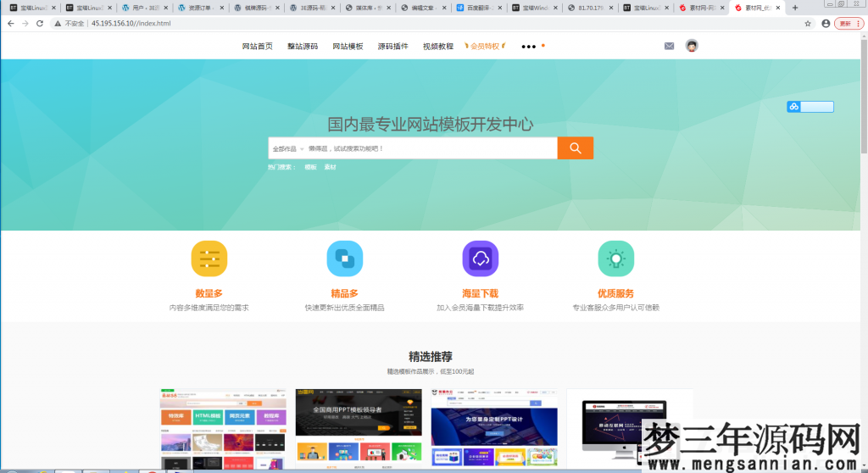Open the 整站源码 menu item

303,47
